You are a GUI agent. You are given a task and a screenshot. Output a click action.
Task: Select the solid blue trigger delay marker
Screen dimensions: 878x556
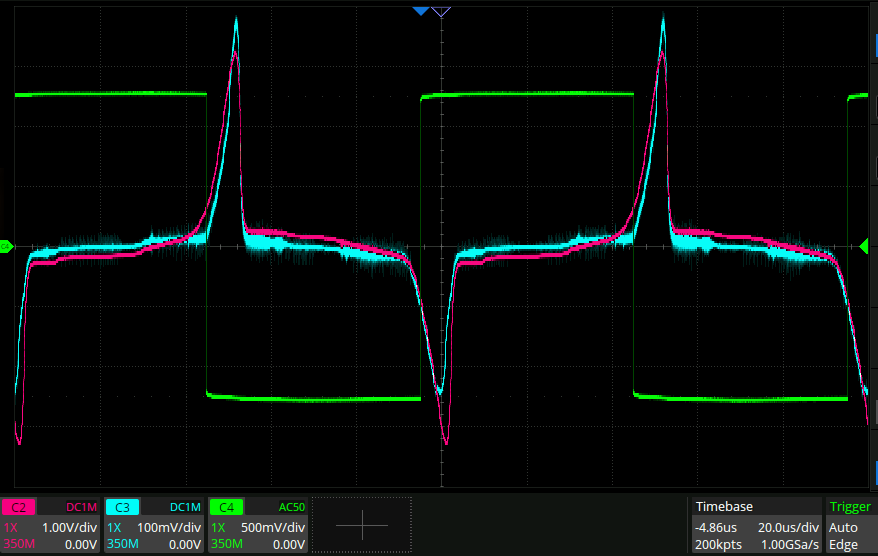[421, 11]
